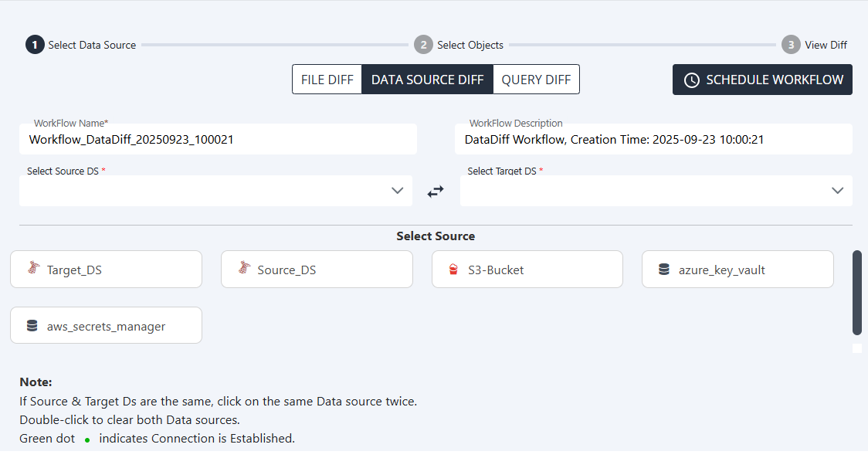Click the clock icon on Schedule Workflow
This screenshot has height=458, width=868.
coord(692,80)
